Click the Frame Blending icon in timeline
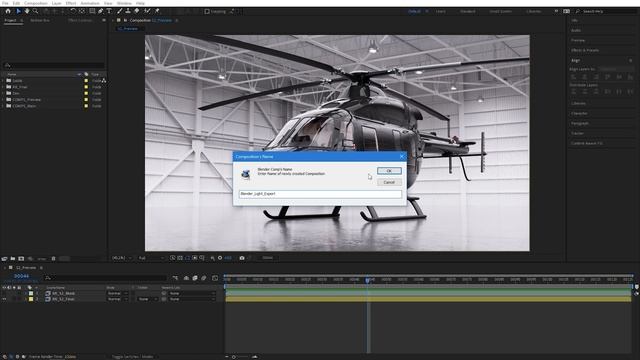 (x=195, y=278)
